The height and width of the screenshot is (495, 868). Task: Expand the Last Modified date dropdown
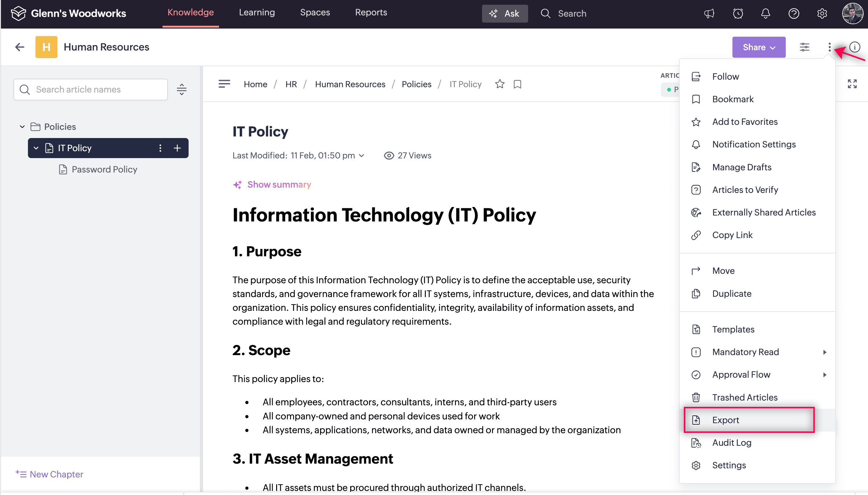click(362, 156)
